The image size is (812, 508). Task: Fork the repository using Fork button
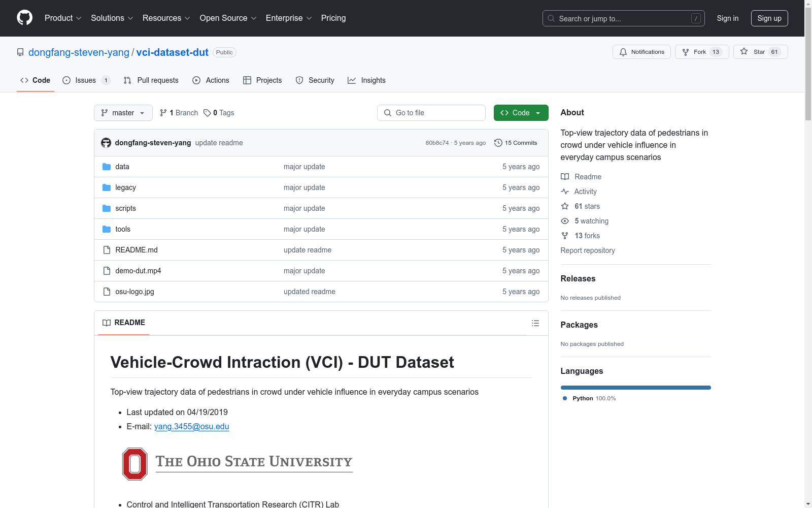click(702, 52)
